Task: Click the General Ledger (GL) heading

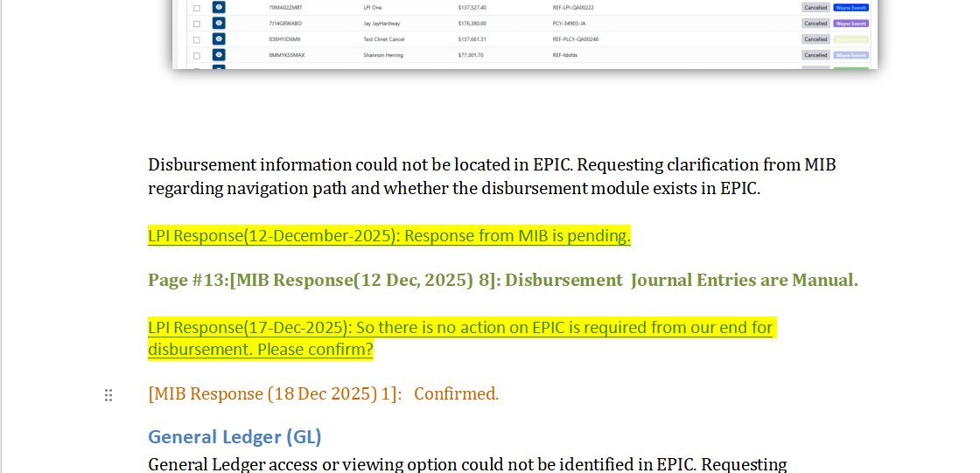Action: click(234, 436)
